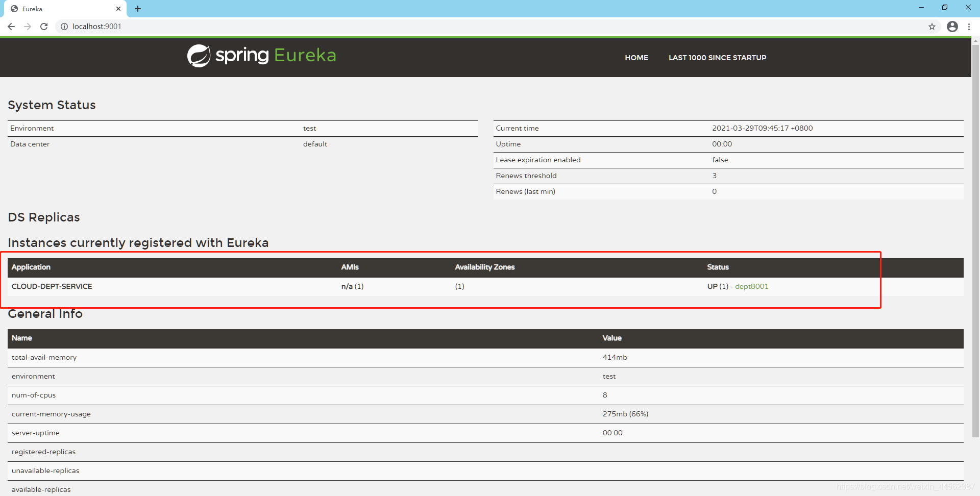
Task: Click the AMIs column header
Action: pos(350,267)
